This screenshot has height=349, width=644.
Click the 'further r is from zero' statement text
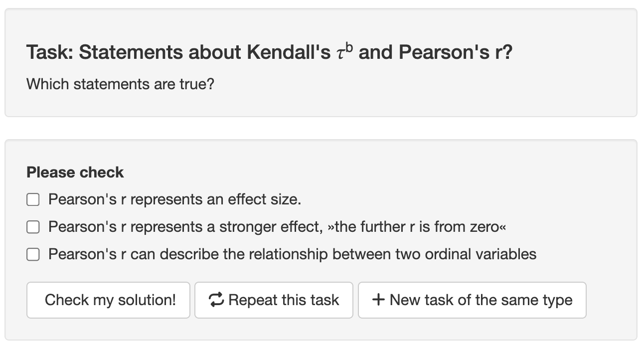coord(418,227)
